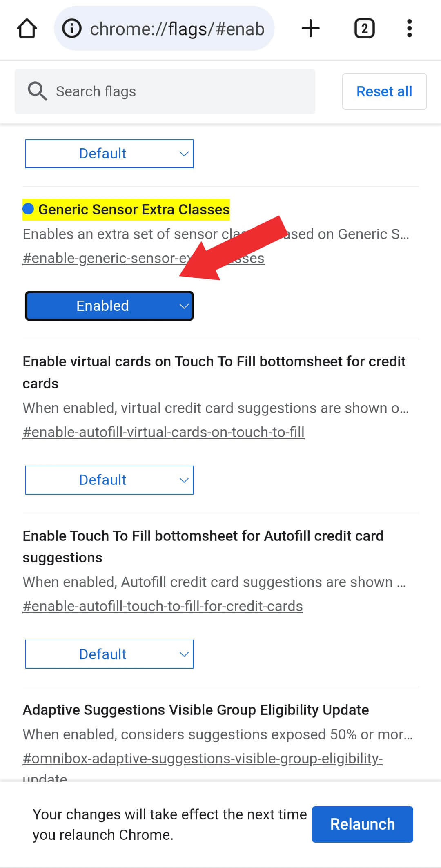Open the three-dot Chrome menu

click(409, 29)
